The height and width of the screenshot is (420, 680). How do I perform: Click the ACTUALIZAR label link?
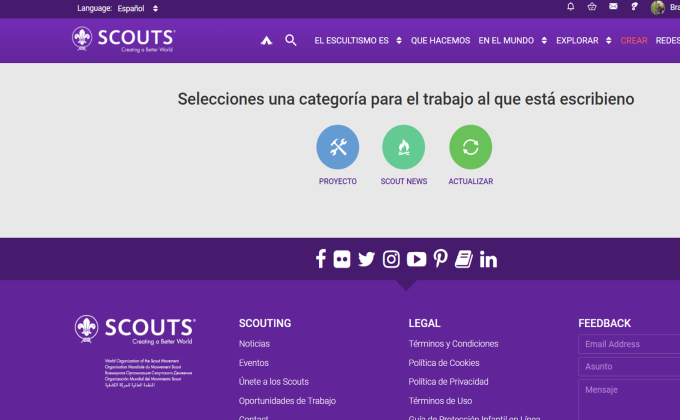[471, 181]
